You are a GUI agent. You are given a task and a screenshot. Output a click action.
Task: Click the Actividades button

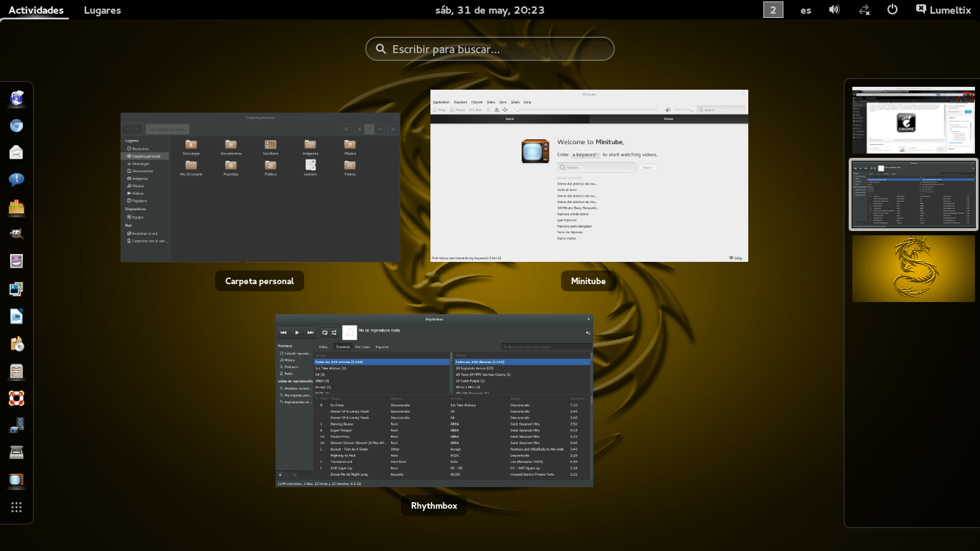click(36, 10)
